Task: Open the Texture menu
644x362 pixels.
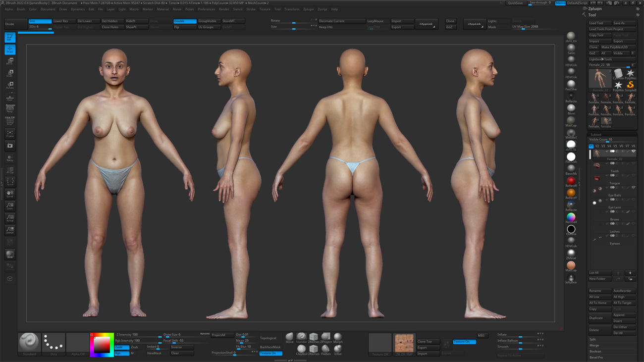Action: click(x=265, y=9)
